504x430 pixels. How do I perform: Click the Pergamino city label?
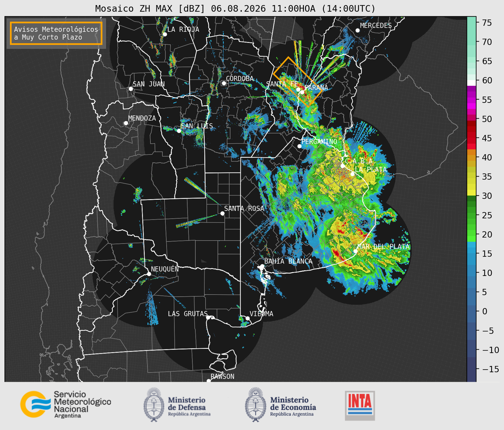(x=319, y=141)
